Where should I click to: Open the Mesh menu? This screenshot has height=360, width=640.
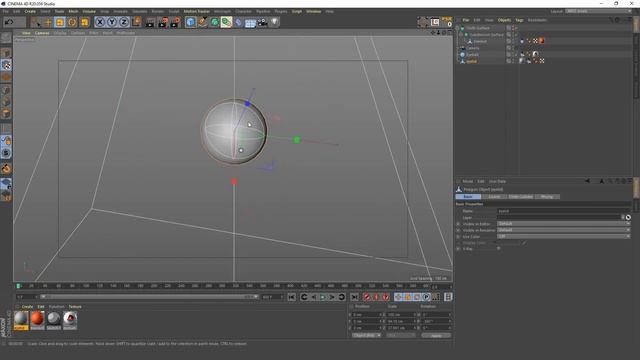[73, 11]
